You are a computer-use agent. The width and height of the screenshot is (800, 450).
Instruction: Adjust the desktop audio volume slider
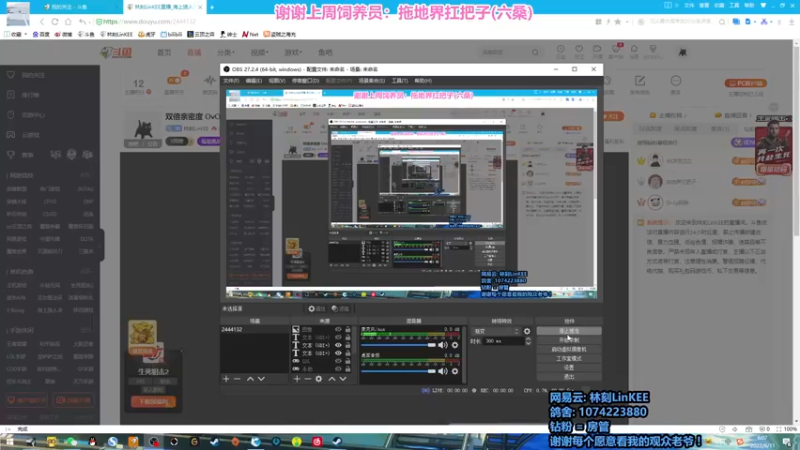click(398, 371)
